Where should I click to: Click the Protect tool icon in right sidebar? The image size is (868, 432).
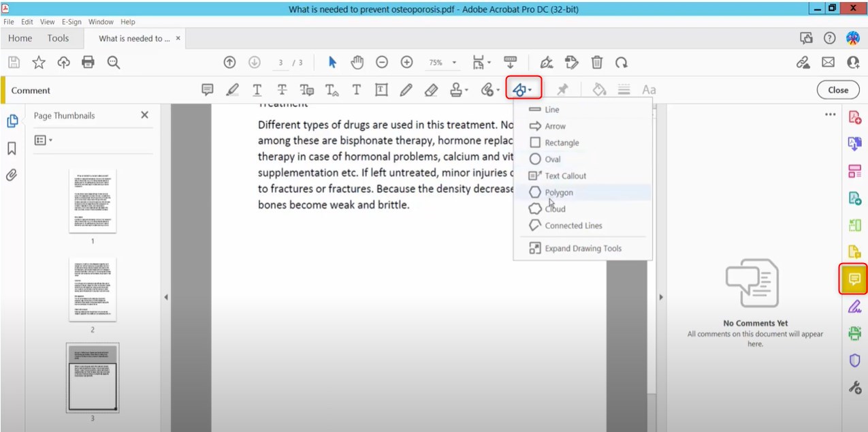pyautogui.click(x=854, y=360)
